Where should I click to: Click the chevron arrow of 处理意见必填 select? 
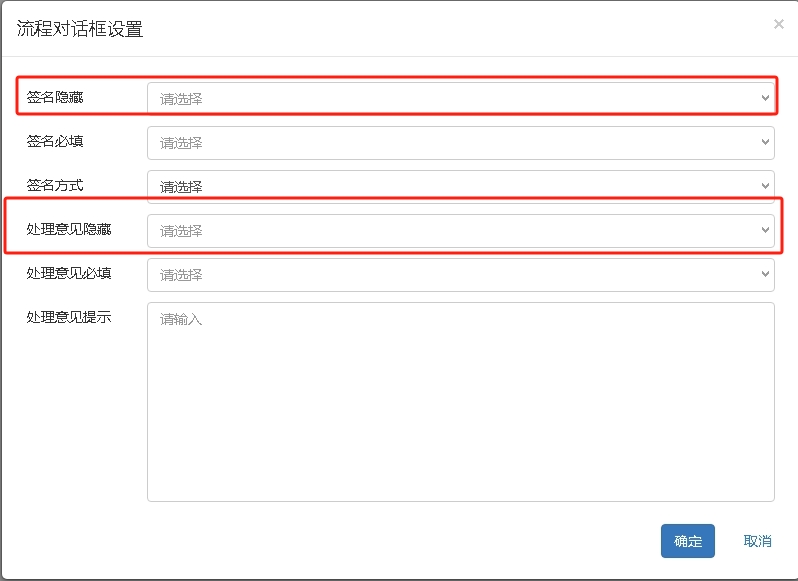point(765,275)
